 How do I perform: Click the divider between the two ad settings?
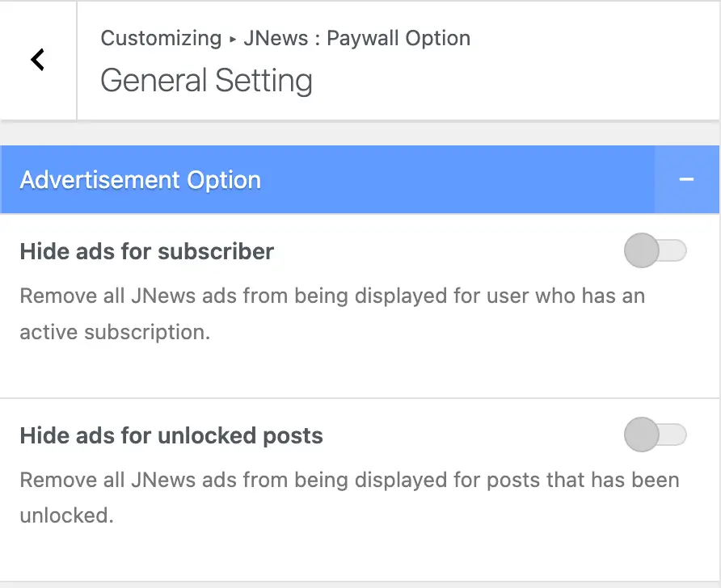pyautogui.click(x=360, y=398)
